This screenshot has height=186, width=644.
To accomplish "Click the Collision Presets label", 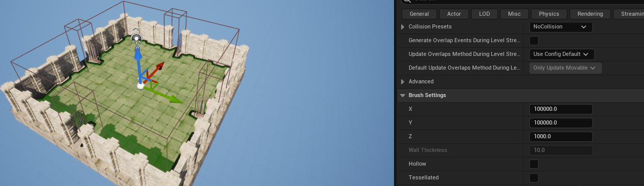I will click(430, 26).
